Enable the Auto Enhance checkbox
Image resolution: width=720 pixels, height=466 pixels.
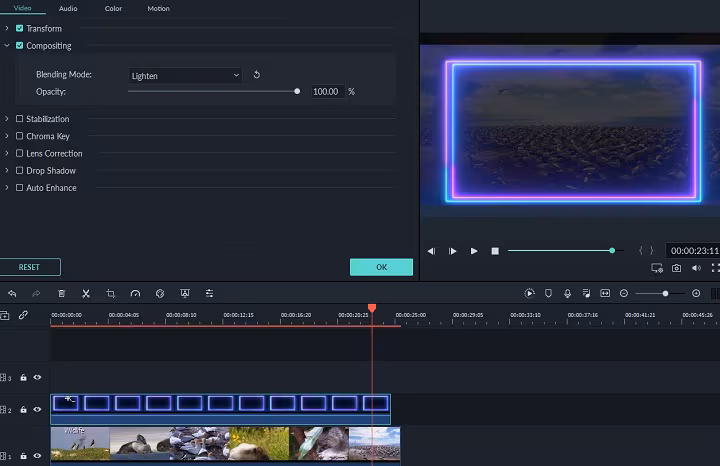(x=19, y=188)
